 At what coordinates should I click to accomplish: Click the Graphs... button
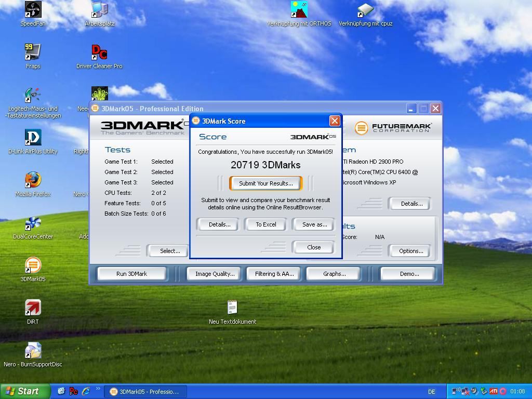click(334, 274)
